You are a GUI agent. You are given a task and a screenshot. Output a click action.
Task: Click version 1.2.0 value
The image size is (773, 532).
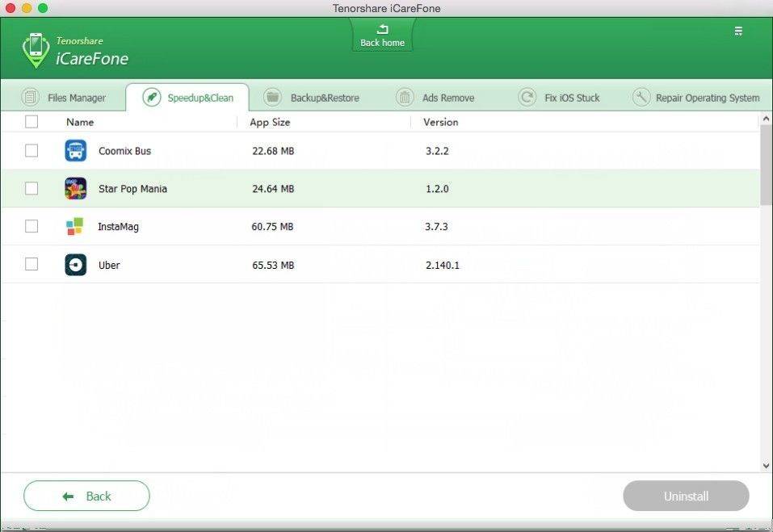(x=437, y=189)
